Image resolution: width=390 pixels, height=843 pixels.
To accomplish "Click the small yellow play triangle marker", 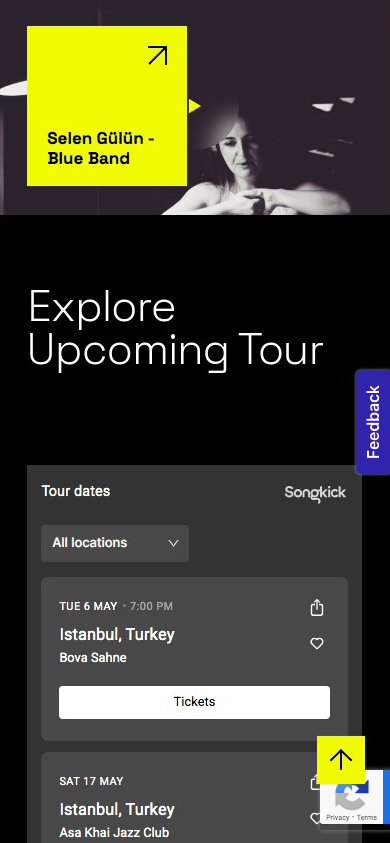I will tap(194, 106).
